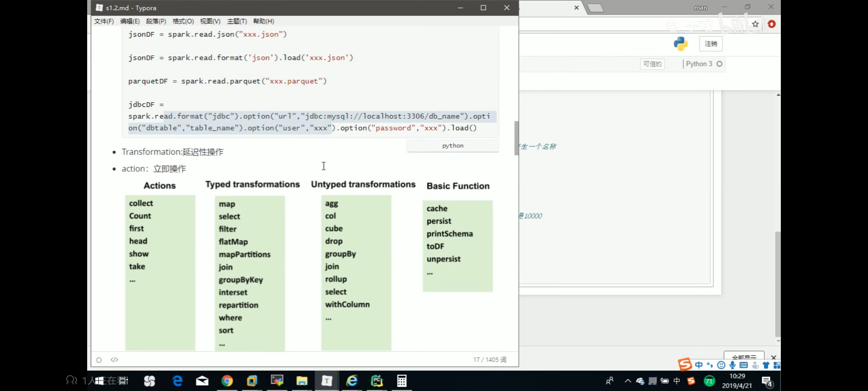Toggle source code mode icon

114,360
